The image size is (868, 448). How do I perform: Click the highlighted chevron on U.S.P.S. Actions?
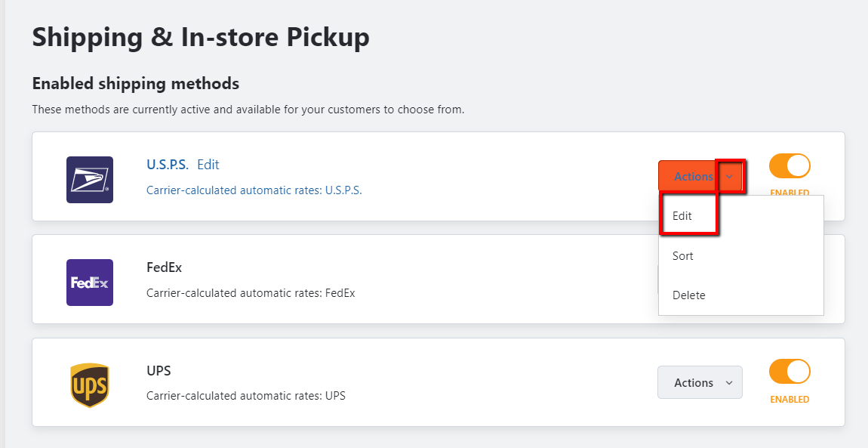click(729, 177)
